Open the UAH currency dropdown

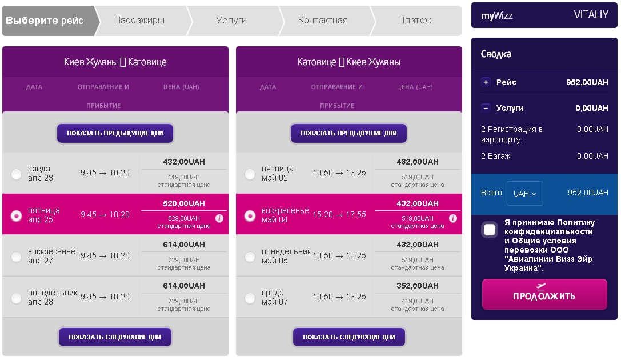(x=524, y=193)
